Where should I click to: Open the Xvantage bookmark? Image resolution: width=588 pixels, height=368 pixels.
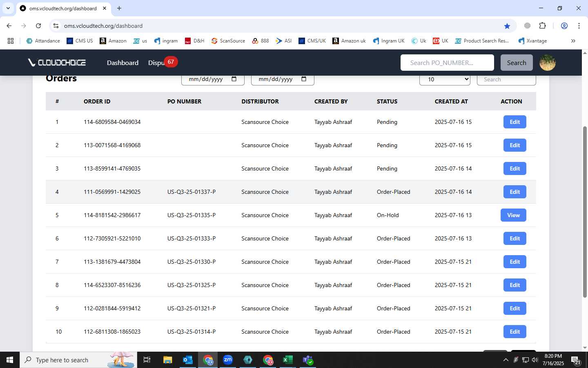[532, 41]
